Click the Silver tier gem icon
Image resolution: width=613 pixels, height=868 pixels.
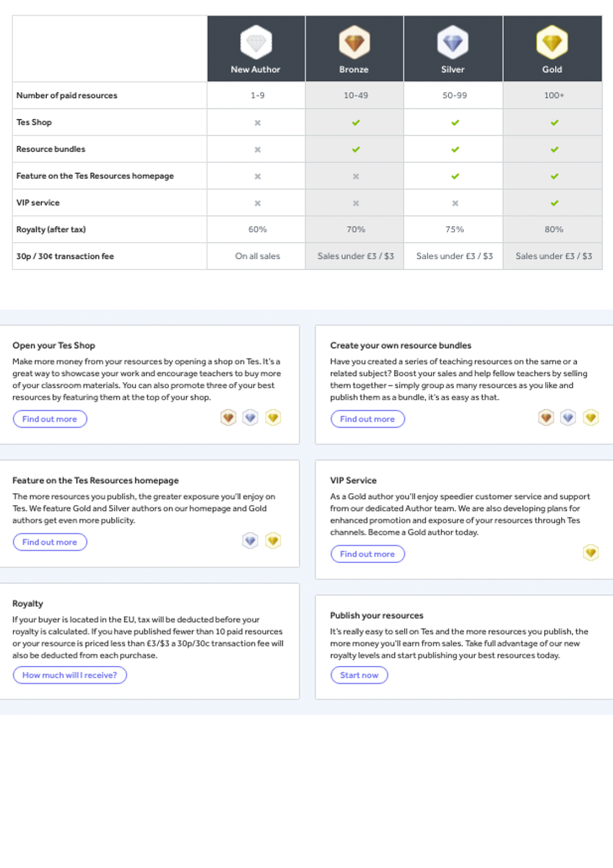tap(453, 42)
